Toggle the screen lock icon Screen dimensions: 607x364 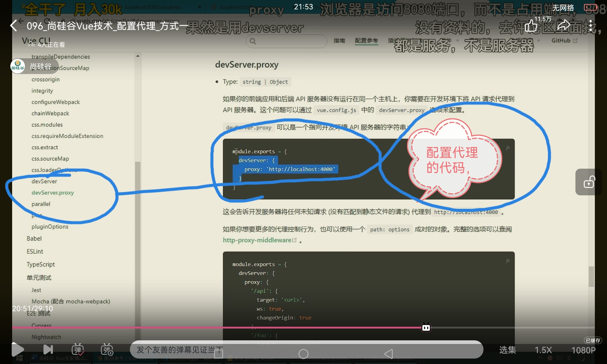(x=589, y=182)
